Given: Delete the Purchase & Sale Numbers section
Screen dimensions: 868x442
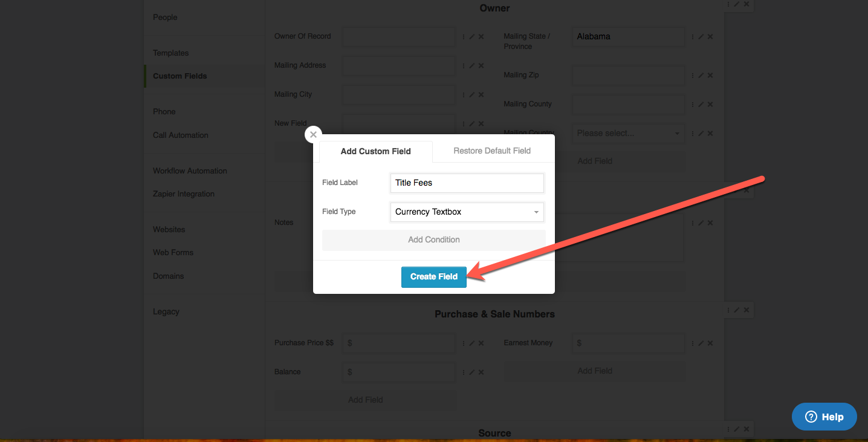Looking at the screenshot, I should (747, 310).
